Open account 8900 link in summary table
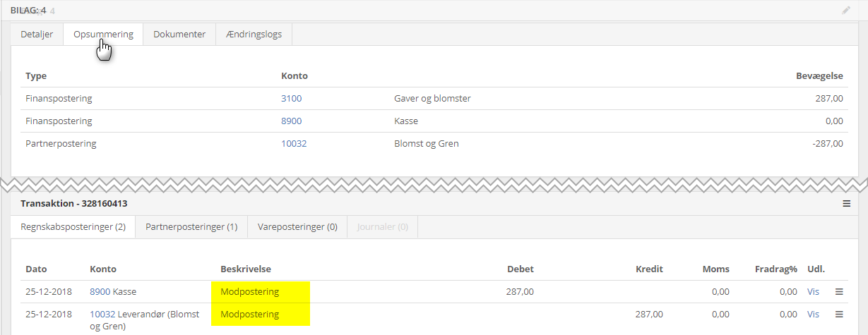The image size is (868, 335). click(291, 121)
